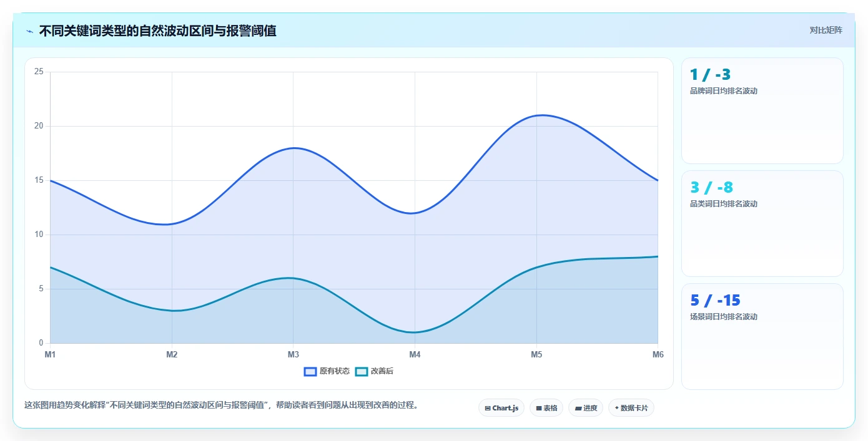Image resolution: width=868 pixels, height=441 pixels.
Task: Click the M1 axis label
Action: (50, 355)
